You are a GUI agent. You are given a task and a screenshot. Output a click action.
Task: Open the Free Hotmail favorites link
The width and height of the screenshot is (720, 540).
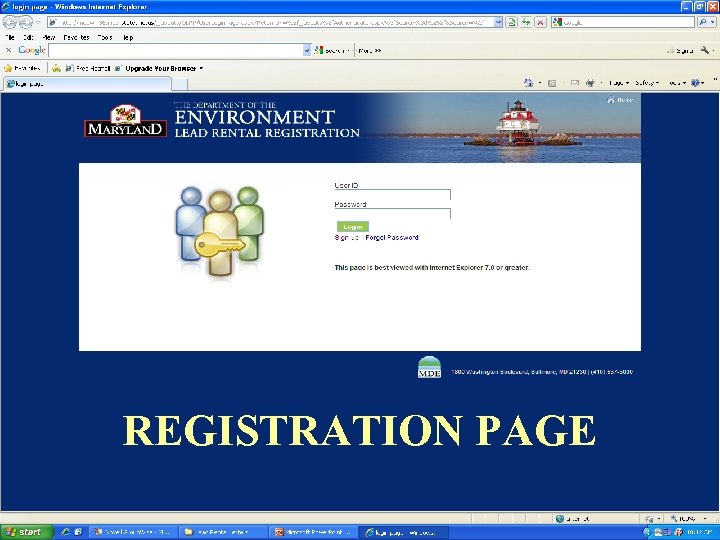point(88,68)
